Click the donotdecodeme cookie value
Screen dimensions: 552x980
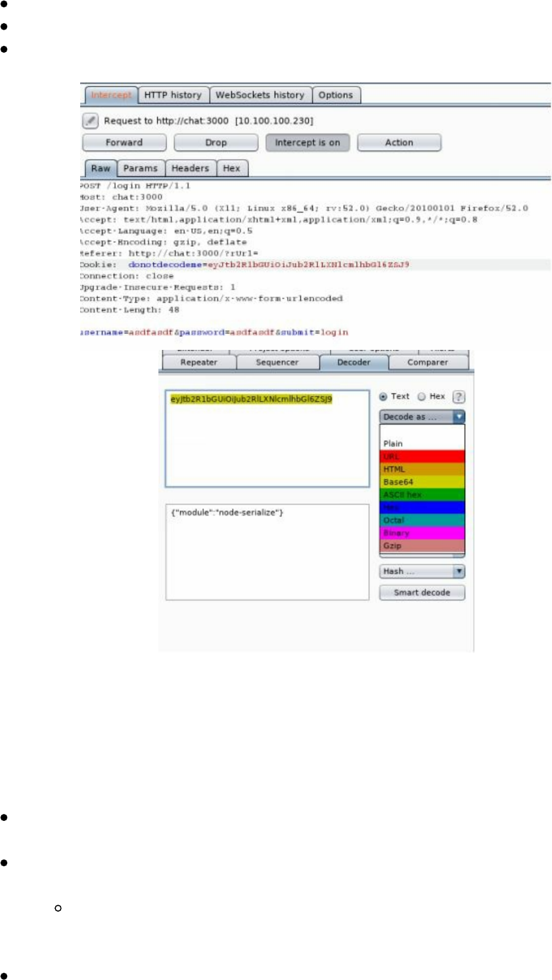click(308, 264)
